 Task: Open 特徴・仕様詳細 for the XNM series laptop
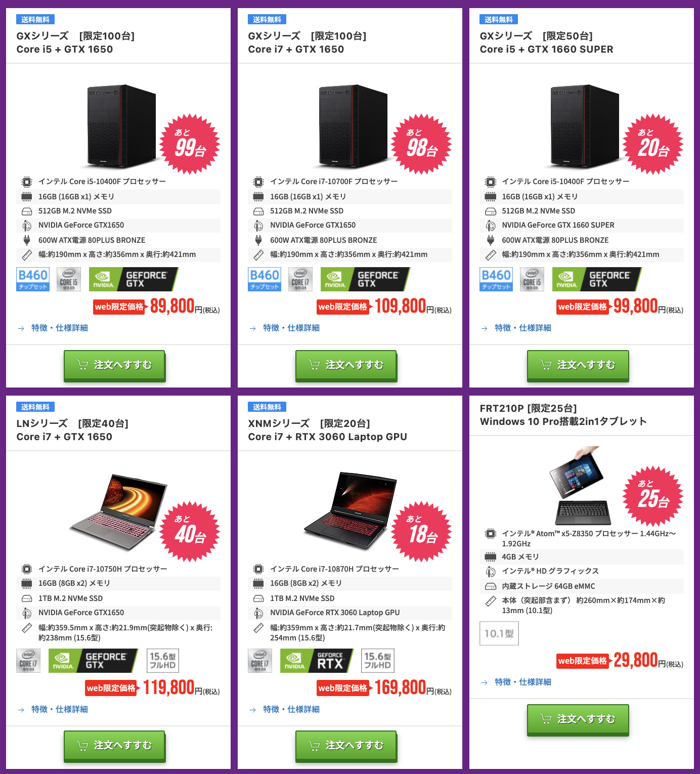tap(291, 709)
